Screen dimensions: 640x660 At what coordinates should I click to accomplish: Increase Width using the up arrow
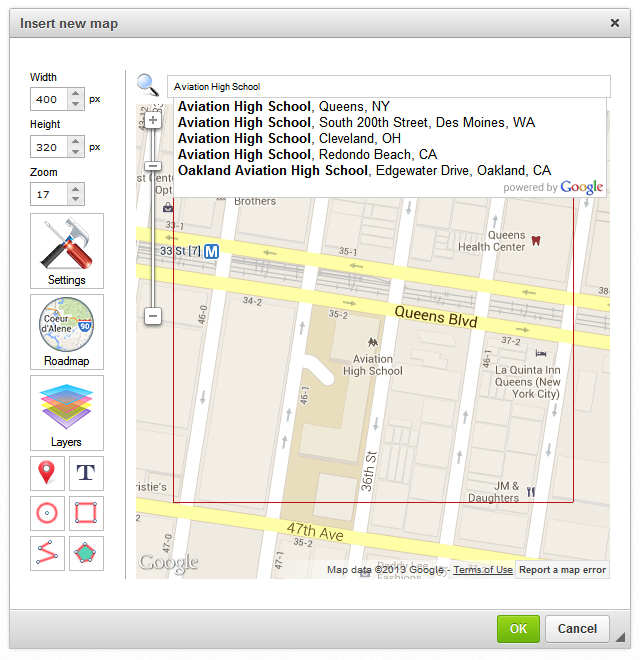[x=76, y=94]
